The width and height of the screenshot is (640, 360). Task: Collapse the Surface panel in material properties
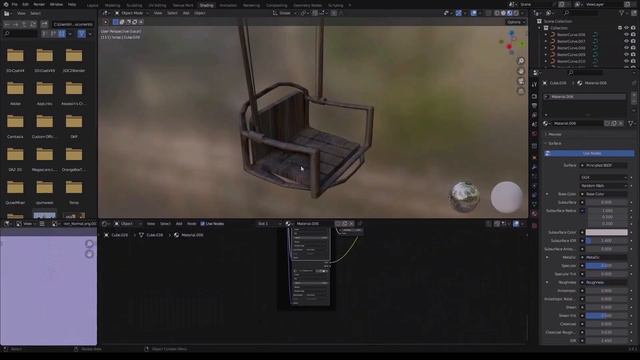point(554,144)
